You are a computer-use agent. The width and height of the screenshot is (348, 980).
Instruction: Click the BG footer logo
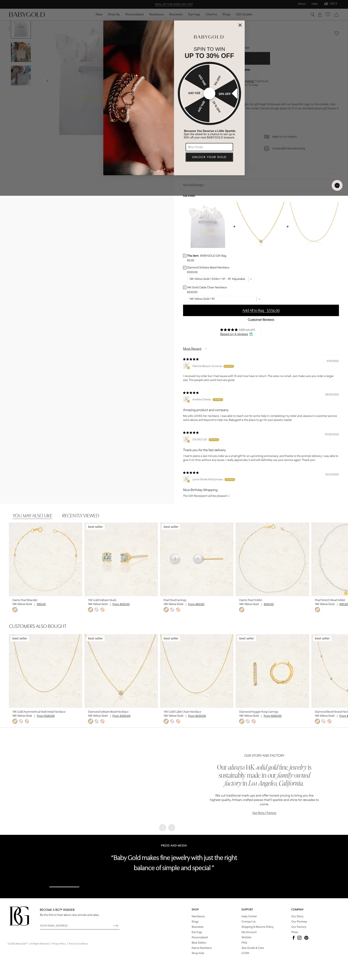point(19,916)
